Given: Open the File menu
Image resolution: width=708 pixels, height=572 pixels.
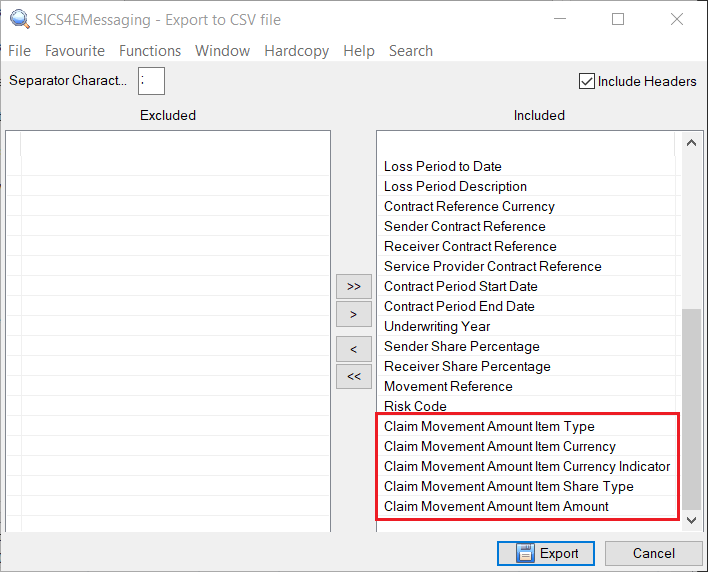Looking at the screenshot, I should click(x=19, y=51).
